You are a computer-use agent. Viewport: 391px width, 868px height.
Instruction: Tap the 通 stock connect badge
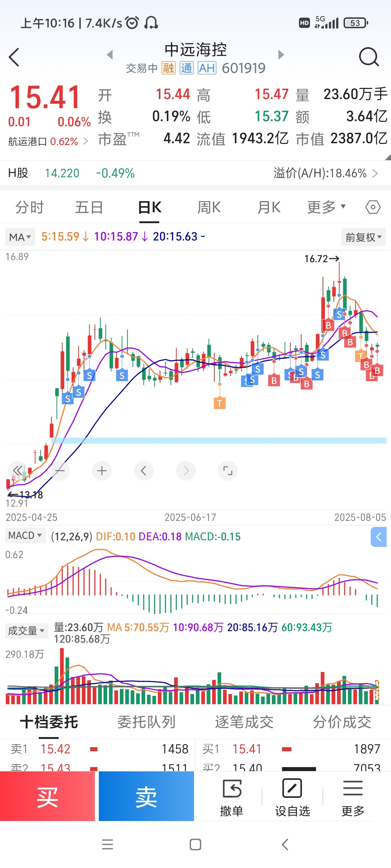coord(186,68)
